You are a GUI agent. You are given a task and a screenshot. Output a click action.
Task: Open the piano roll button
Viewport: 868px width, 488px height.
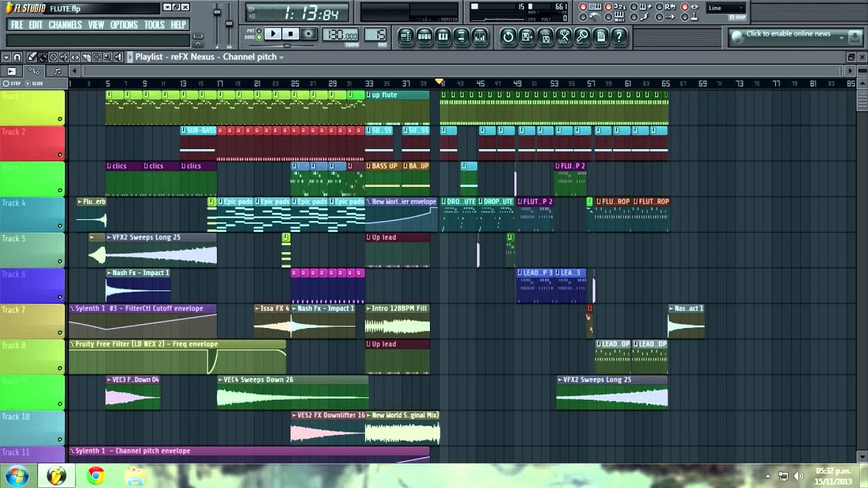tap(443, 37)
